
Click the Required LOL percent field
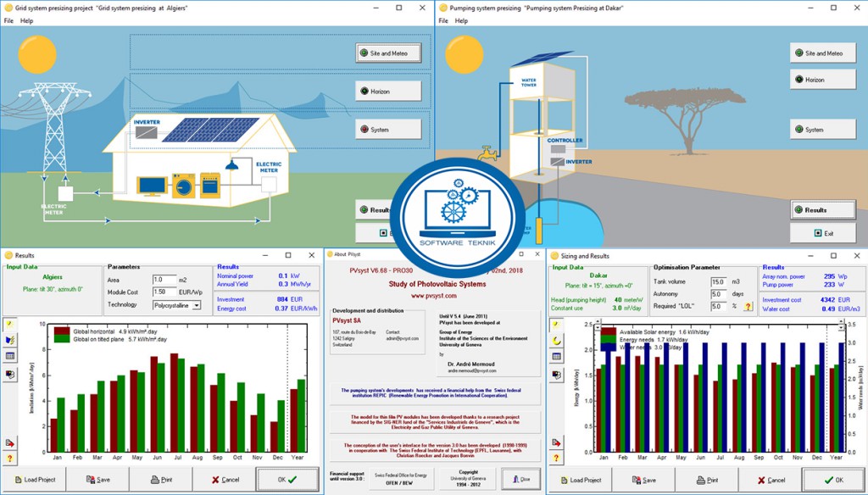coord(719,306)
